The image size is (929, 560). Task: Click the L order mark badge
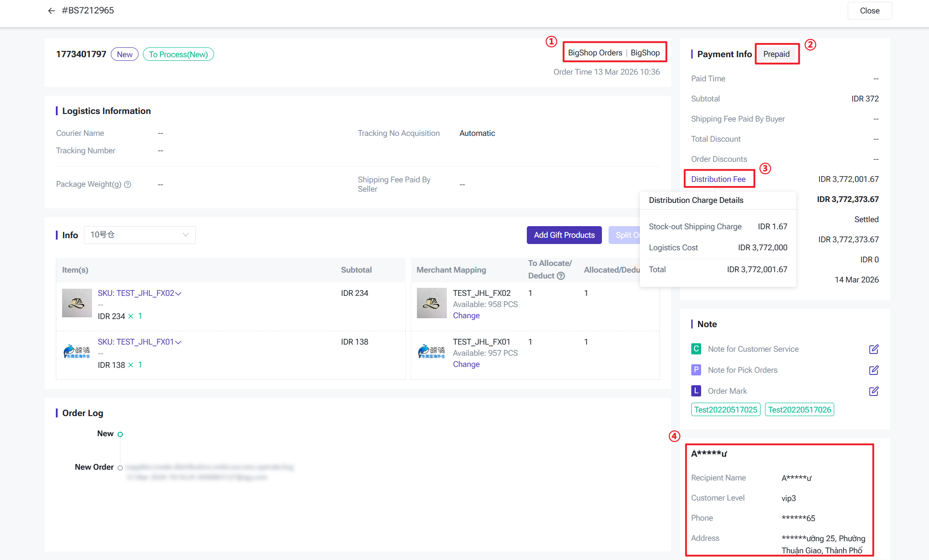tap(696, 391)
